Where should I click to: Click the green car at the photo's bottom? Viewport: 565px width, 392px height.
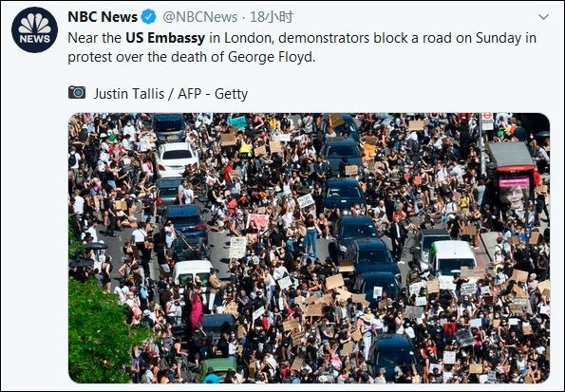218,368
